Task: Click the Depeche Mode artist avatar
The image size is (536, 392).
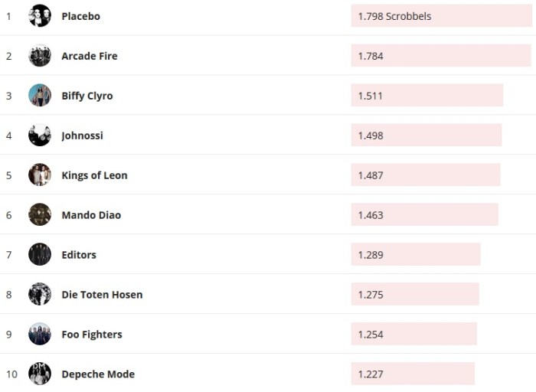Action: click(x=40, y=374)
